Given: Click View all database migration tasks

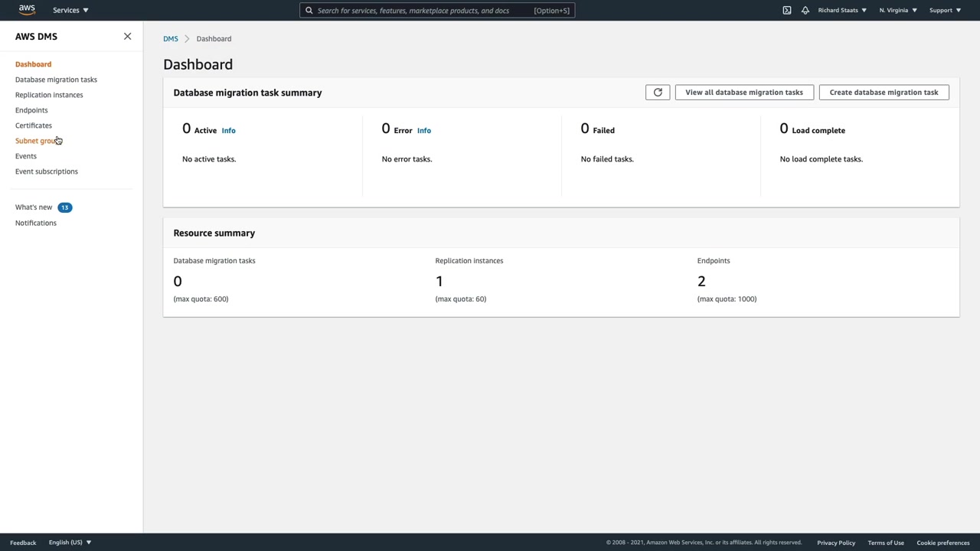Looking at the screenshot, I should click(x=744, y=93).
